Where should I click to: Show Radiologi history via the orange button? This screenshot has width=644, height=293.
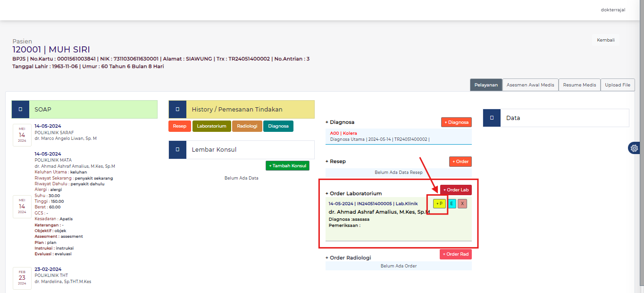coord(247,126)
